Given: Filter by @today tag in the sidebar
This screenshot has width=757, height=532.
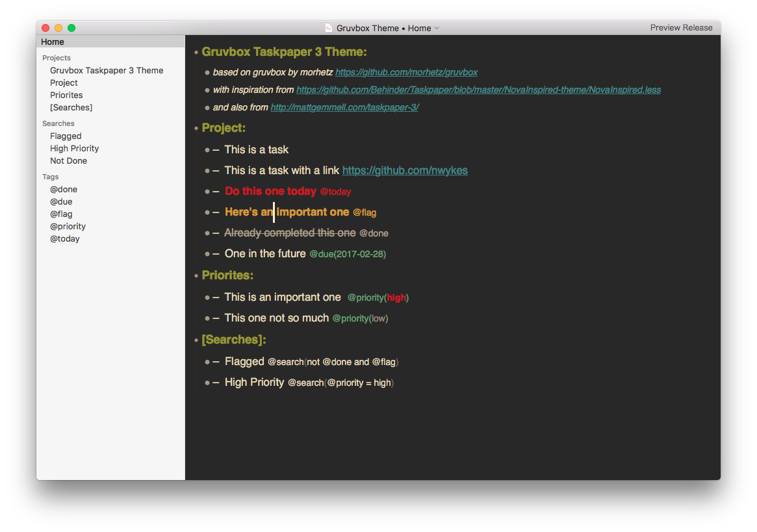Looking at the screenshot, I should pos(65,238).
